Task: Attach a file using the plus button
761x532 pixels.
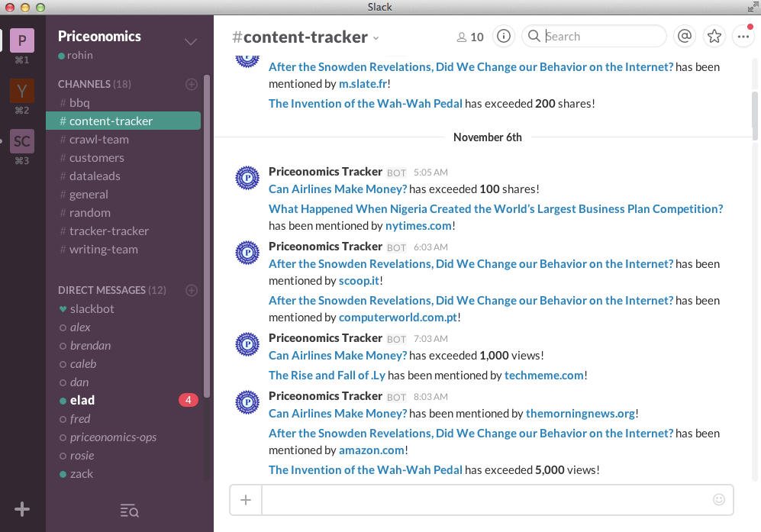Action: coord(245,499)
